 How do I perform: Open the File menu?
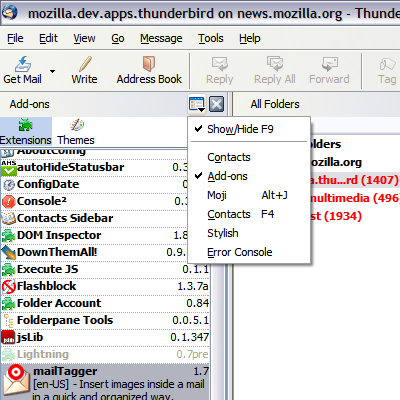pos(15,38)
